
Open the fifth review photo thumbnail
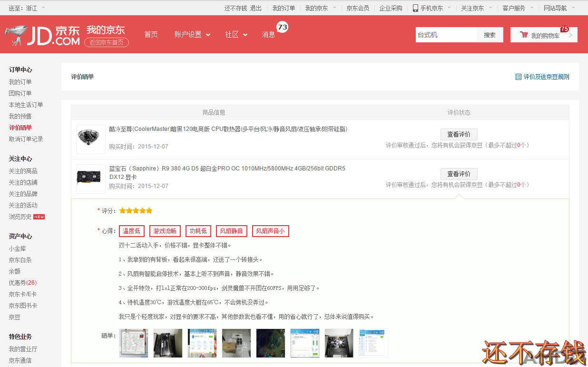271,343
